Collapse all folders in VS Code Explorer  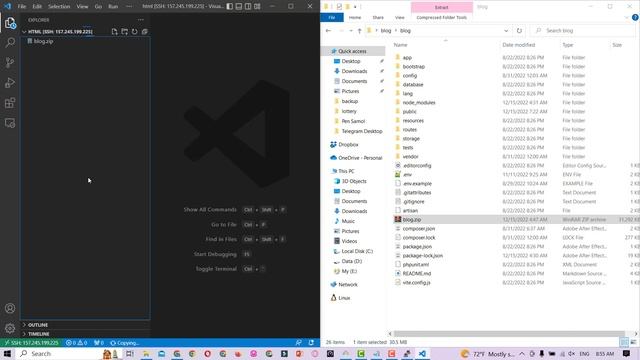(x=144, y=31)
